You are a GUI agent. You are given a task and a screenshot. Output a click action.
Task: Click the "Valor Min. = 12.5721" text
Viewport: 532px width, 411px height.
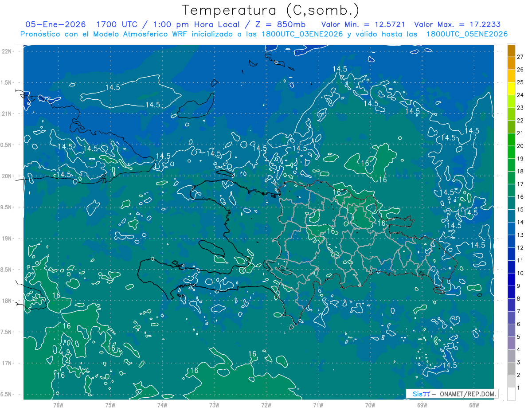(363, 24)
